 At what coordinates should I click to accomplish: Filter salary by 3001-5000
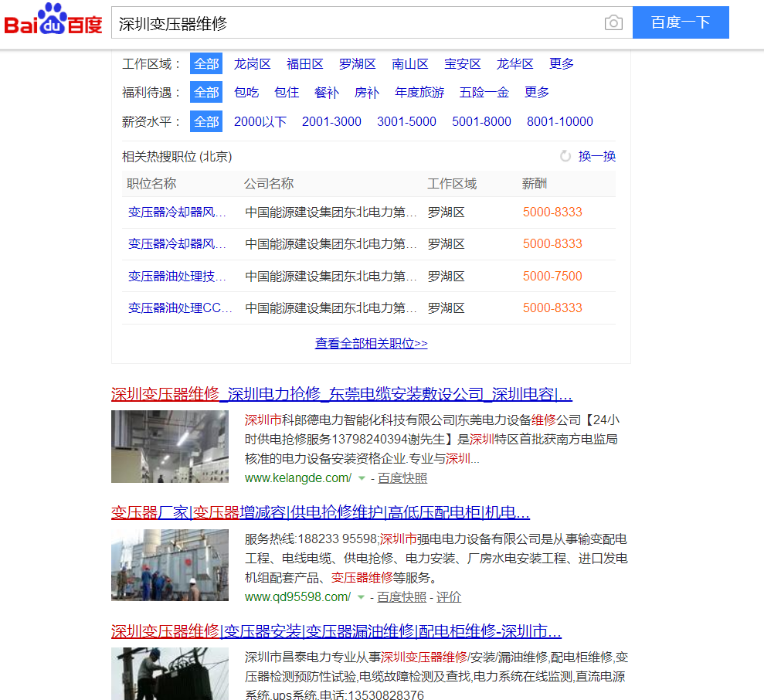pyautogui.click(x=407, y=121)
